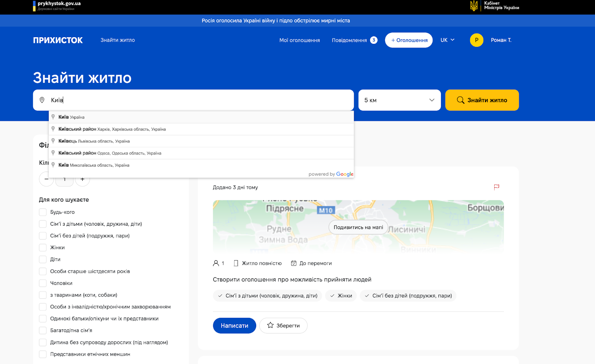Open the UK language dropdown
The width and height of the screenshot is (595, 364).
click(447, 40)
